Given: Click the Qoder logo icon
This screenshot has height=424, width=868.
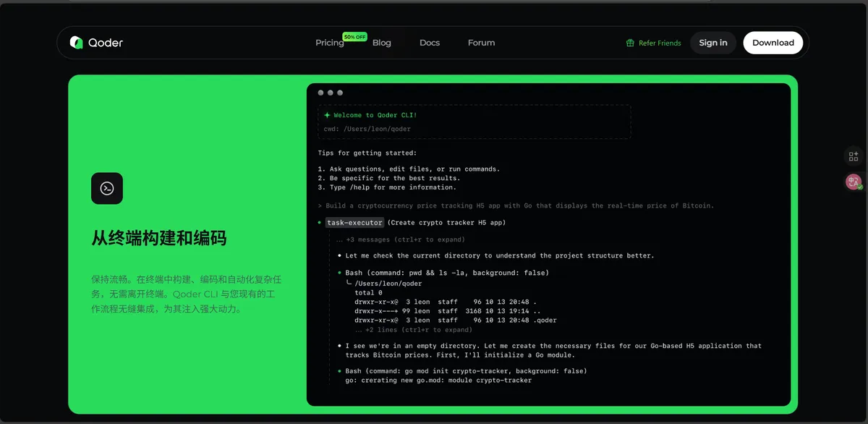Looking at the screenshot, I should (77, 43).
